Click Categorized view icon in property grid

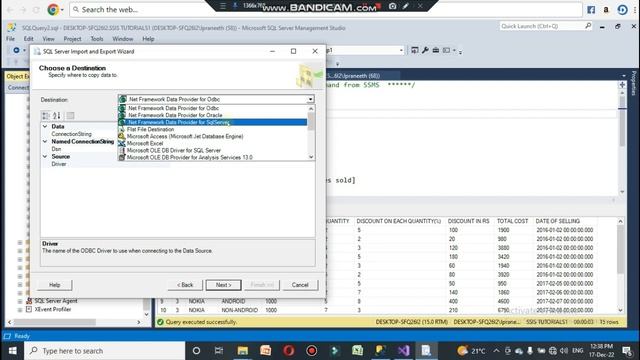point(46,116)
